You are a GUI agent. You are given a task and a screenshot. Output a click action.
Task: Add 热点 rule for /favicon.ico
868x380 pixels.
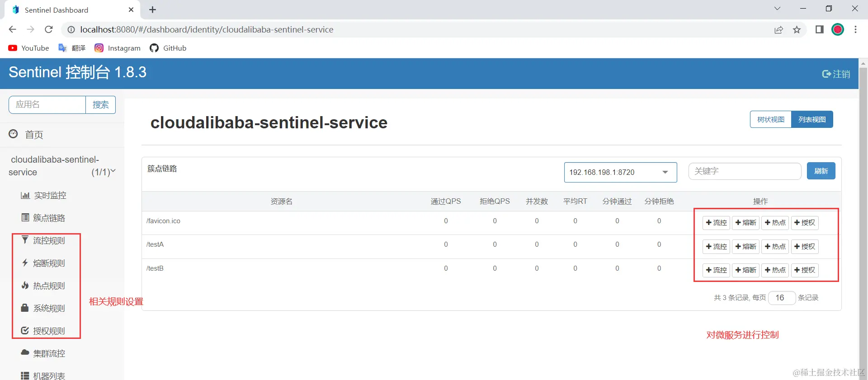[775, 223]
